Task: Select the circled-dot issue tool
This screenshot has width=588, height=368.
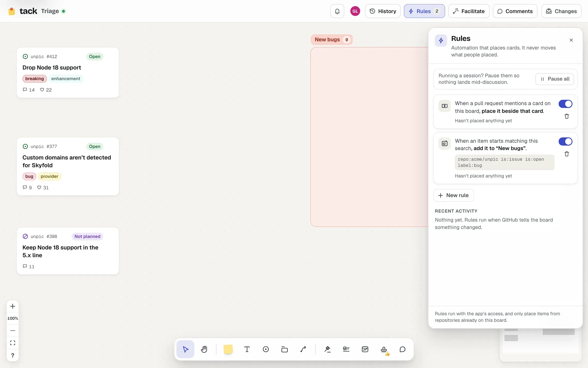Action: 266,349
